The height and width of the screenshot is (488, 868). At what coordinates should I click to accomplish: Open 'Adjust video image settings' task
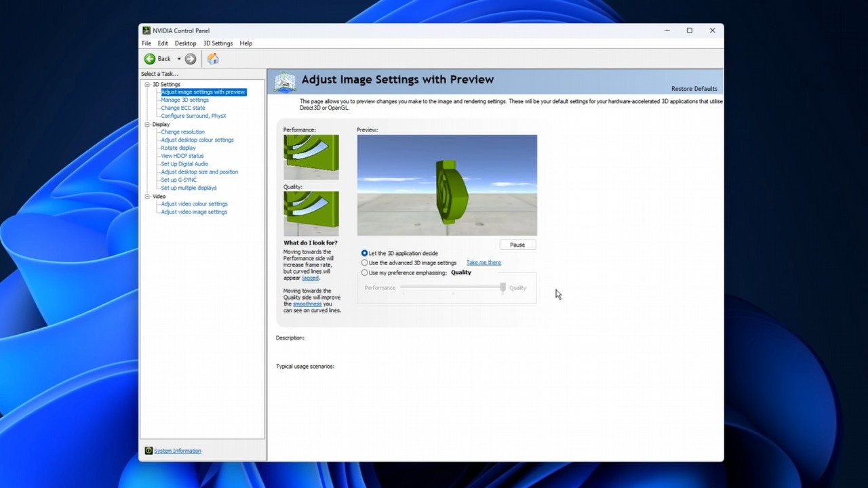point(194,212)
